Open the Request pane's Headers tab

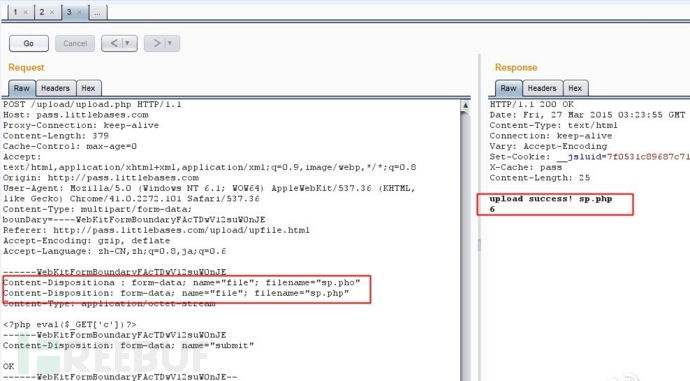click(55, 88)
